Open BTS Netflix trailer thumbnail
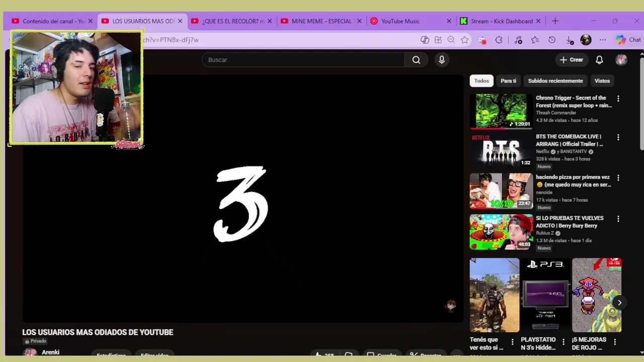Viewport: 644px width, 362px height. [501, 150]
